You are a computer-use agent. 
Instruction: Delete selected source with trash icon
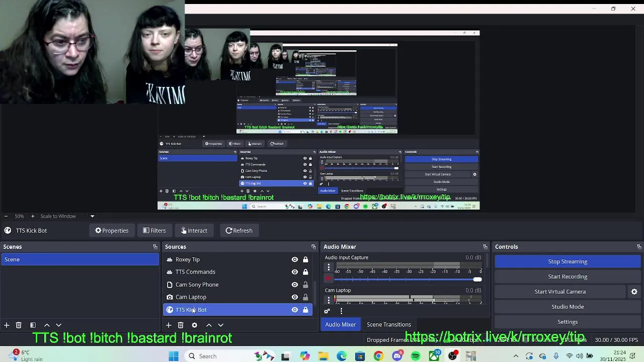point(181,325)
